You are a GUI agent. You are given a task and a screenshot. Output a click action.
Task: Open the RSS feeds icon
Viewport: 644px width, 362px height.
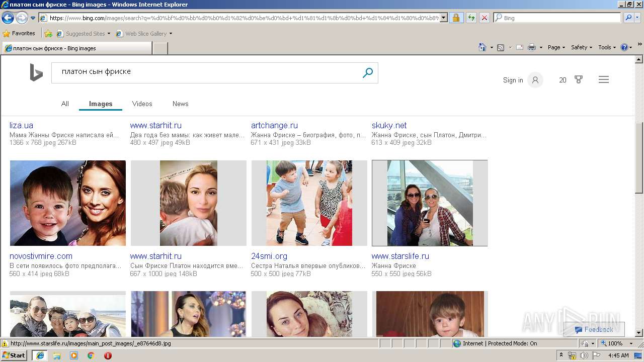click(x=501, y=47)
